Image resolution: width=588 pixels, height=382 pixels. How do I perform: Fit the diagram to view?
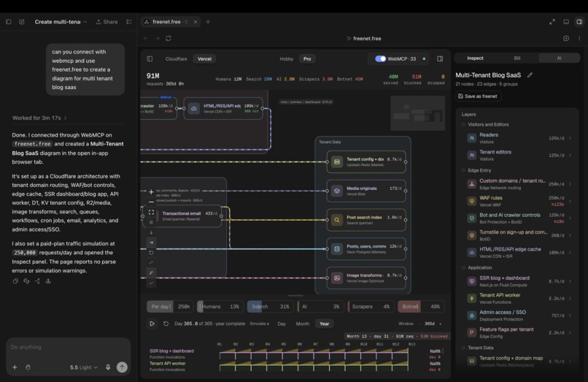(x=151, y=213)
